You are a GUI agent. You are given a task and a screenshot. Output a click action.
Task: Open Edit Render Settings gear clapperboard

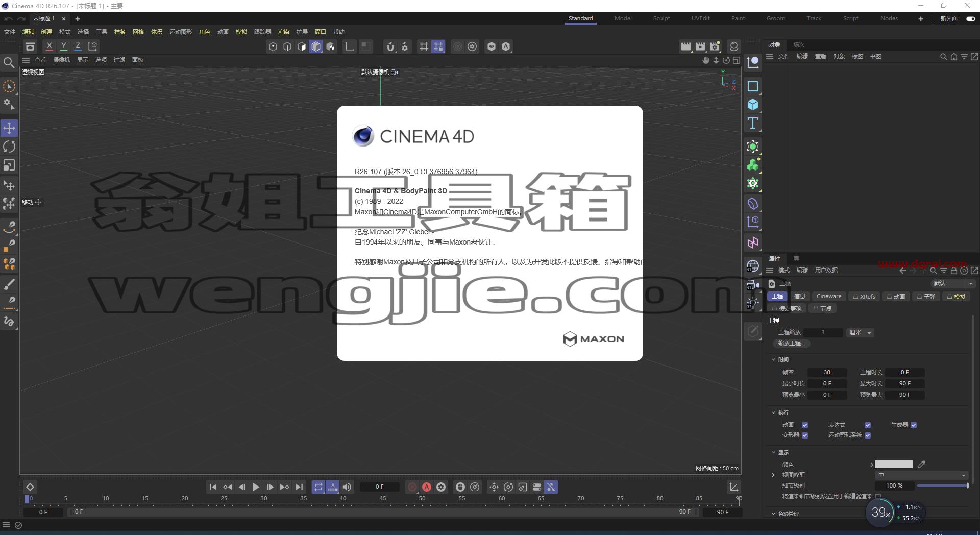(x=715, y=46)
